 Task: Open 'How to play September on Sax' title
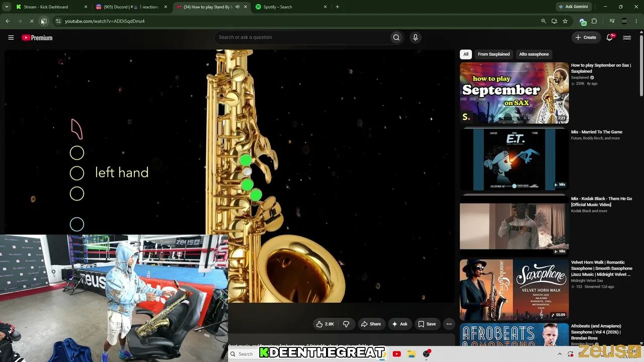point(601,68)
